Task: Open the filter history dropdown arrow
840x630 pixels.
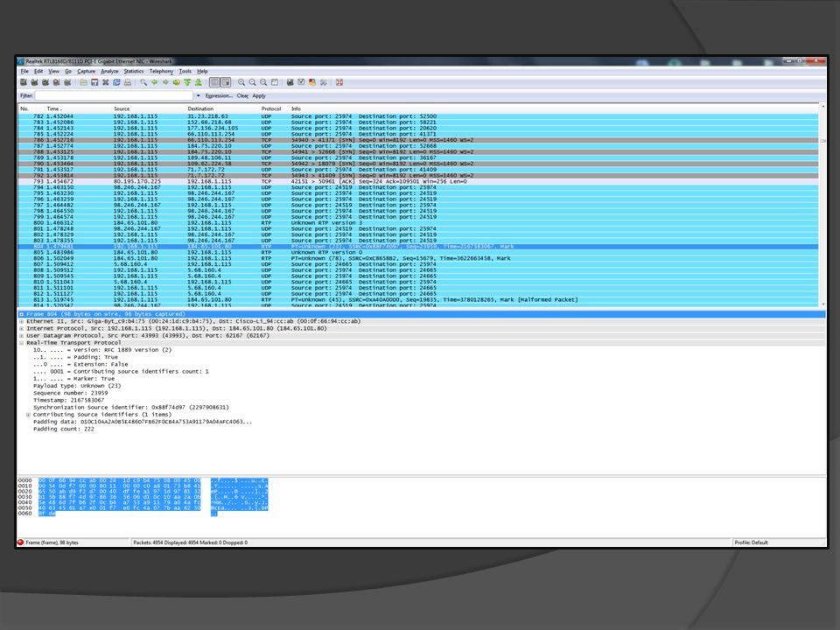Action: tap(199, 96)
